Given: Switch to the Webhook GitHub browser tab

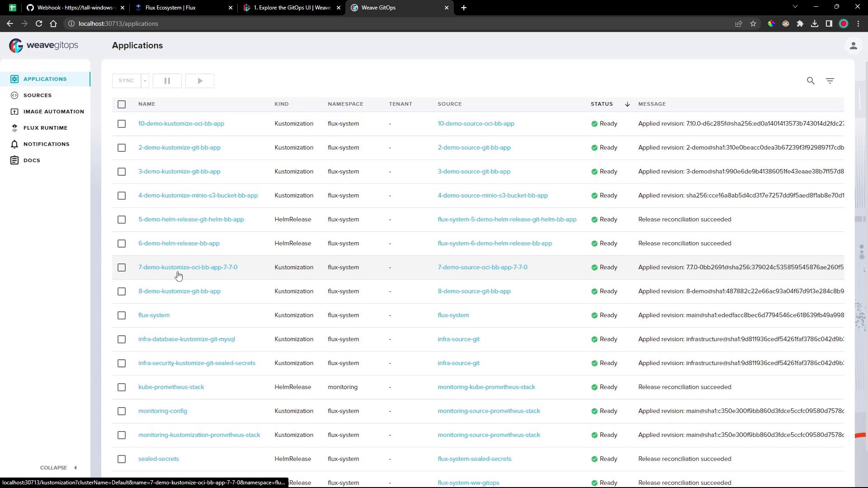Looking at the screenshot, I should 75,8.
